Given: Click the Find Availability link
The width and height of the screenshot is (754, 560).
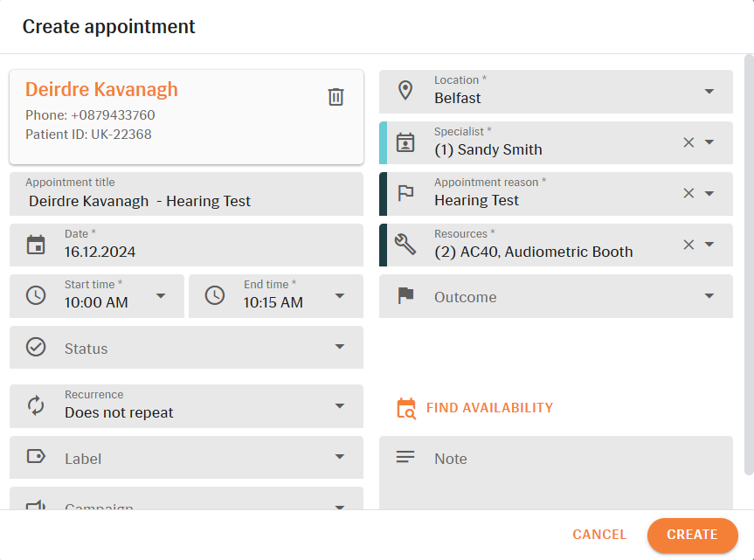Looking at the screenshot, I should tap(474, 408).
